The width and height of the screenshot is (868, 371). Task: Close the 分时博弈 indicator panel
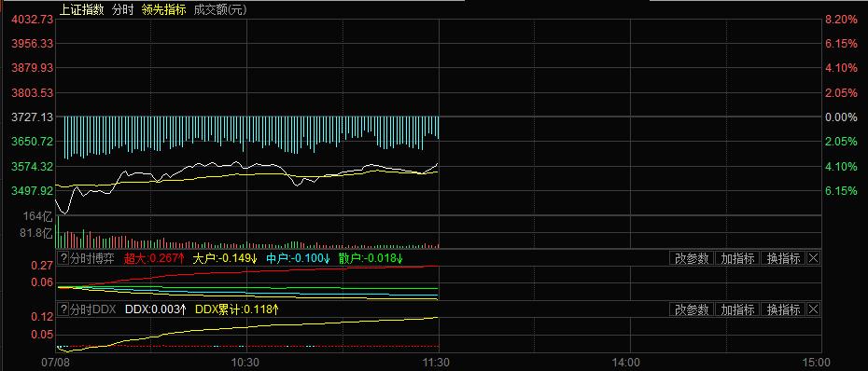(x=813, y=258)
